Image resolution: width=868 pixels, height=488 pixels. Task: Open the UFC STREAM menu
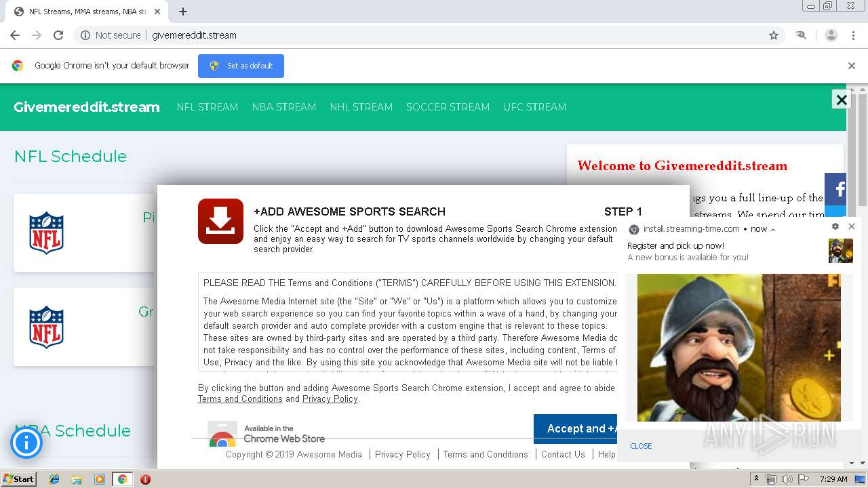pos(535,107)
